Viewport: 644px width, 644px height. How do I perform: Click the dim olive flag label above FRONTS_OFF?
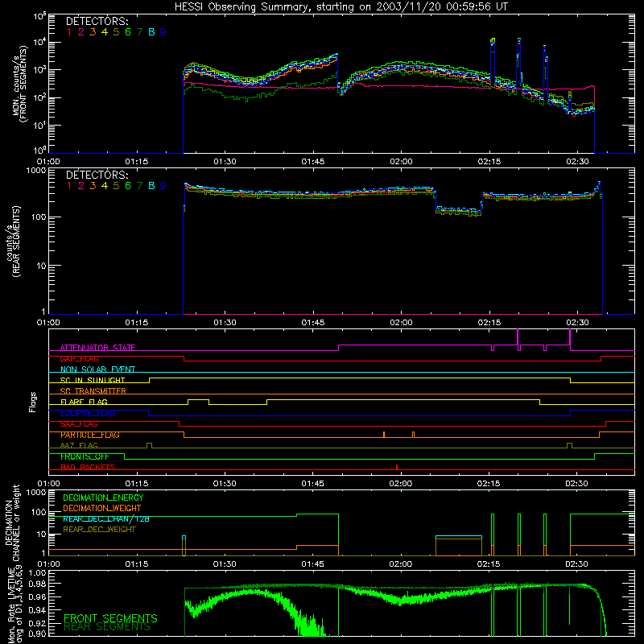pyautogui.click(x=79, y=446)
